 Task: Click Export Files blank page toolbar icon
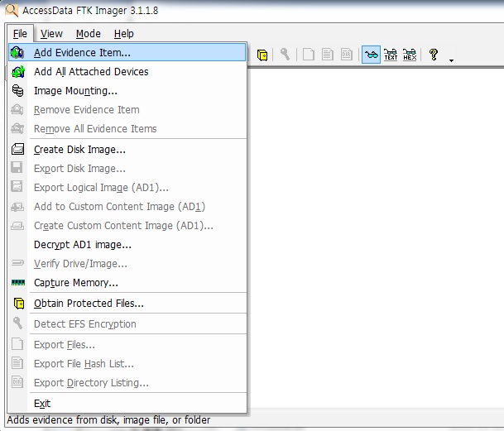coord(308,55)
